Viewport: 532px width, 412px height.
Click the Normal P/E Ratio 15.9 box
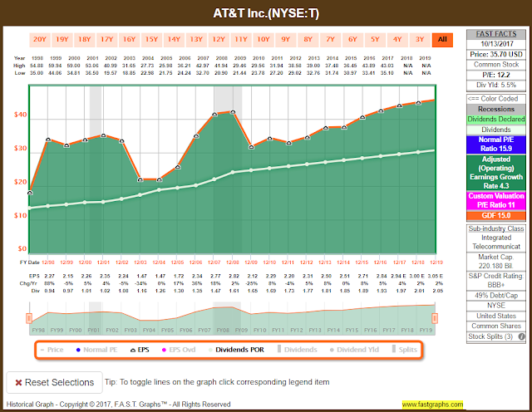coord(496,144)
